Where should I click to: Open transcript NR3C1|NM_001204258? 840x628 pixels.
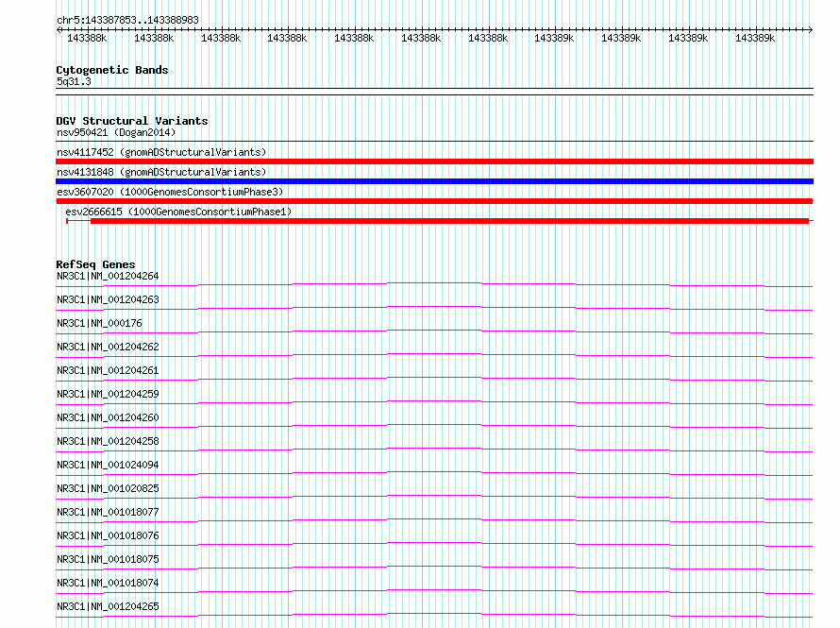tap(108, 441)
